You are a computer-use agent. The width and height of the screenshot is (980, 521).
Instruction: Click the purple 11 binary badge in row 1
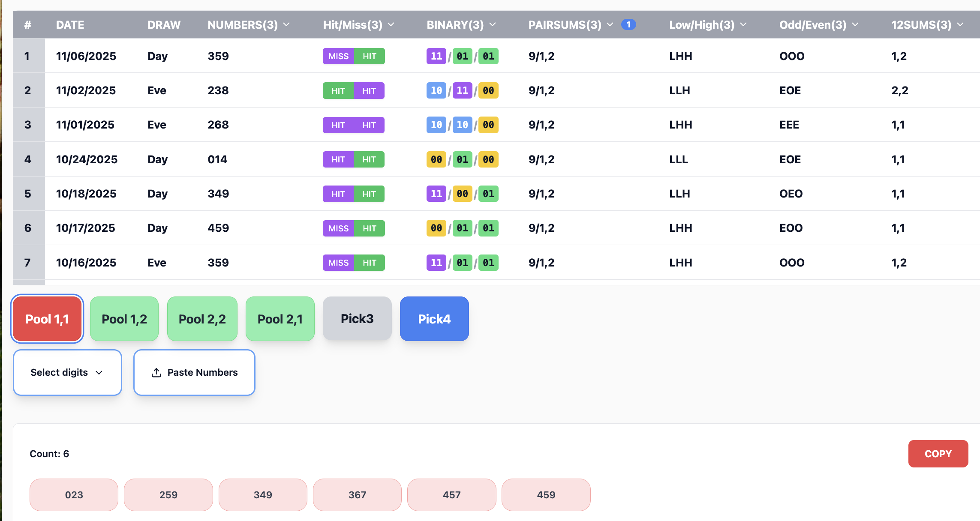[x=436, y=56]
